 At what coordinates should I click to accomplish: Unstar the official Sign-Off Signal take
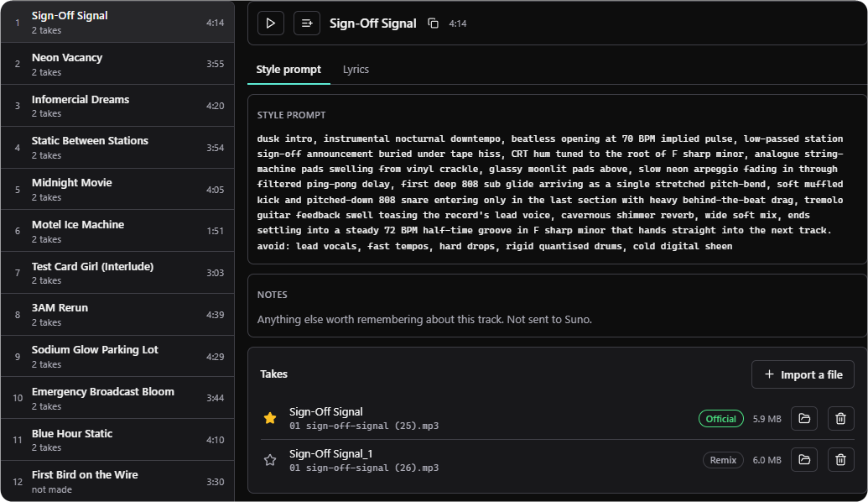270,418
